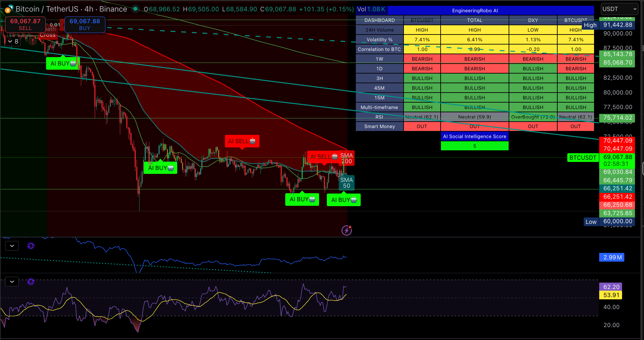
Task: Click the Volatility % row label
Action: coord(379,39)
